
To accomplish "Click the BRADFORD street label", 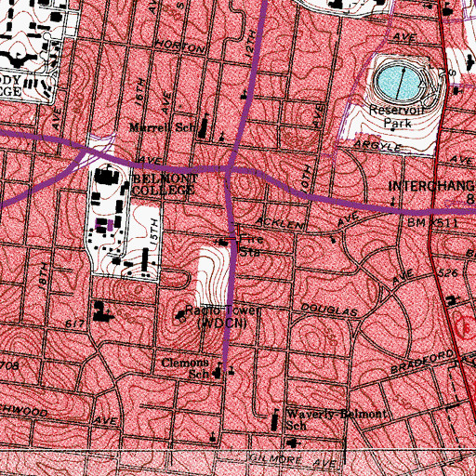I will (x=421, y=362).
